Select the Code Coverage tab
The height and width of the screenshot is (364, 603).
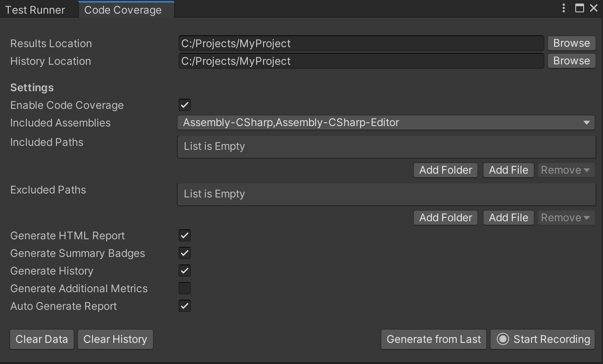[123, 9]
